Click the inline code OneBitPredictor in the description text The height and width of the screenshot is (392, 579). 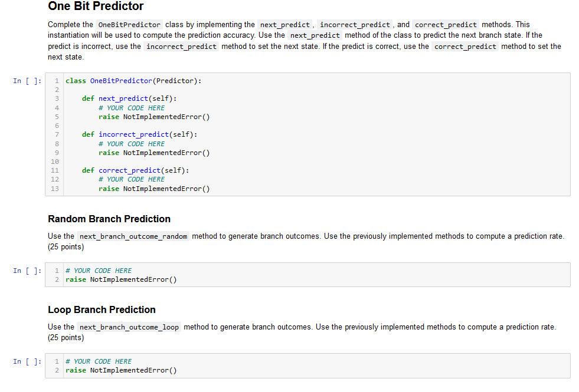(x=129, y=24)
